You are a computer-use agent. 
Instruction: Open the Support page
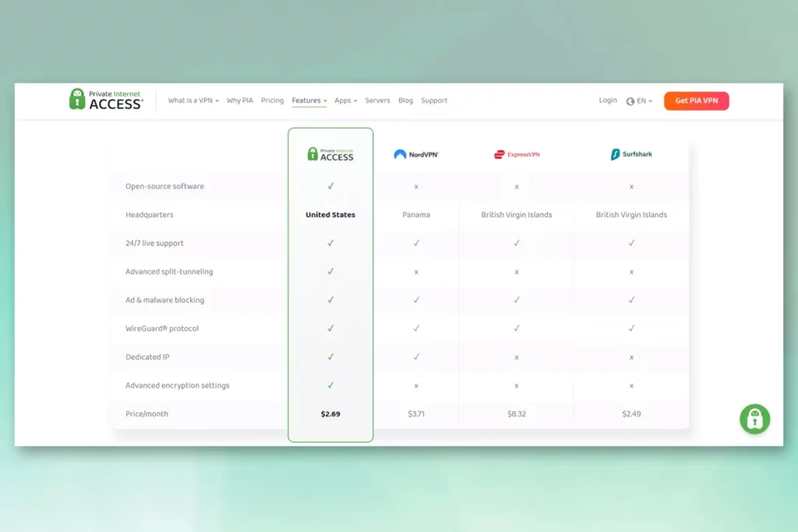[x=434, y=100]
